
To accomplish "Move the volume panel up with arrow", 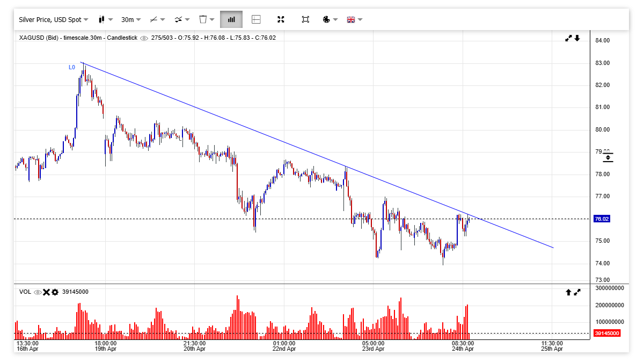I will coord(568,292).
